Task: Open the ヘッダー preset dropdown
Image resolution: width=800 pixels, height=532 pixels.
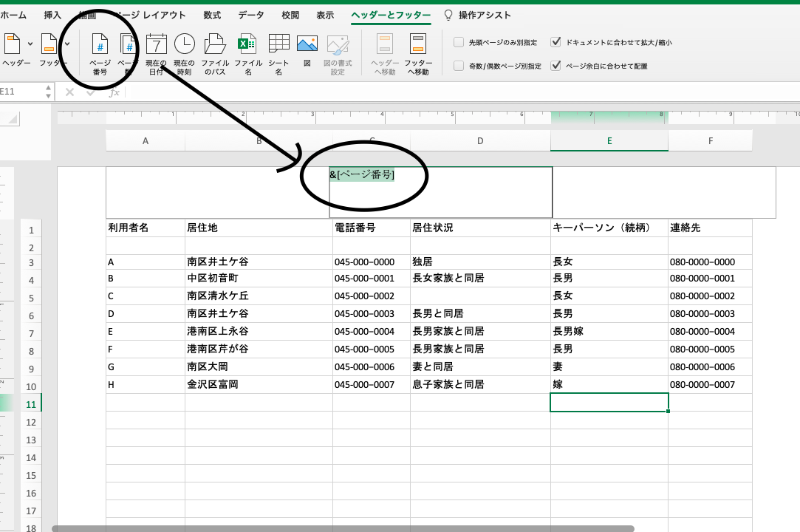Action: [x=15, y=52]
